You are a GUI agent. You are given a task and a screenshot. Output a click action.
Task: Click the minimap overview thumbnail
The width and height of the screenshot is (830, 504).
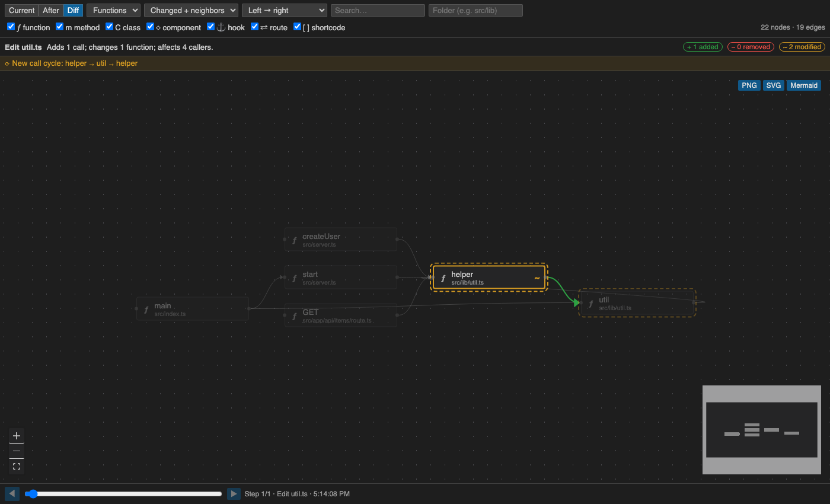(x=762, y=430)
